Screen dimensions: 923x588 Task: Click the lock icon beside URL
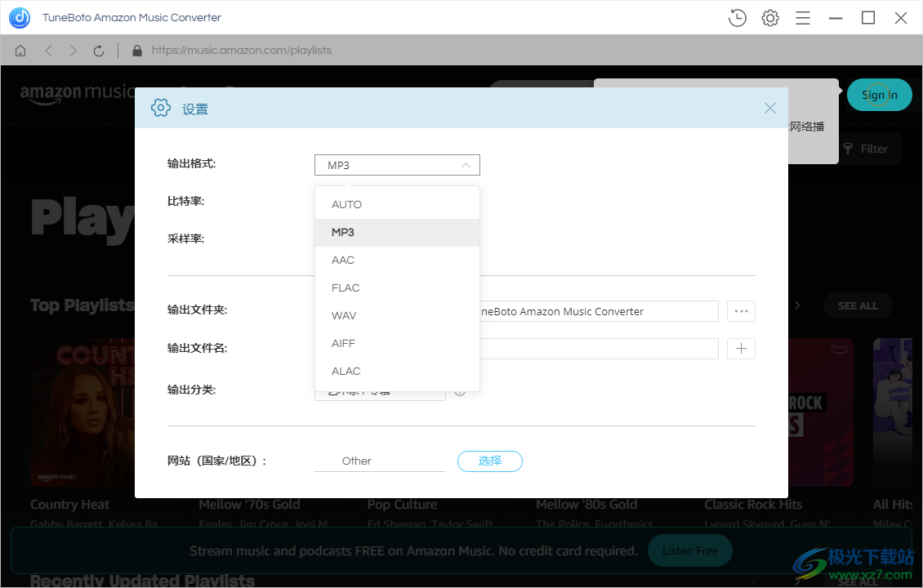click(x=137, y=51)
